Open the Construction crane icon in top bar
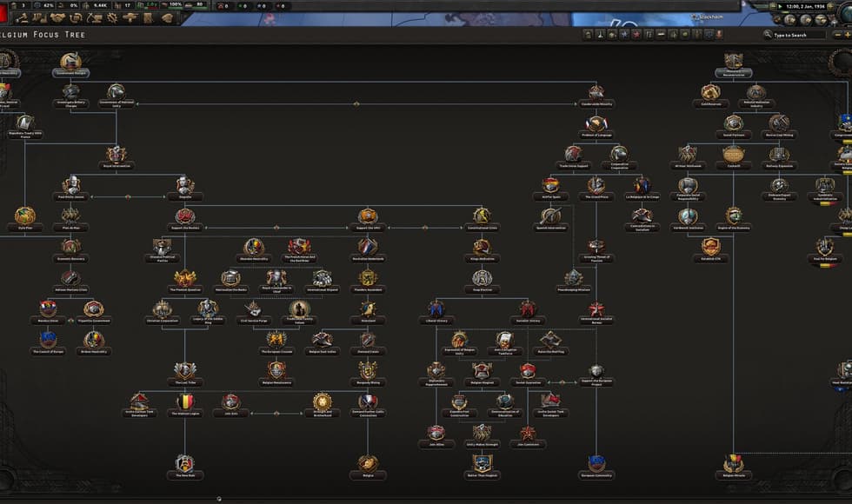Viewport: 852px width, 504px height. [94, 18]
